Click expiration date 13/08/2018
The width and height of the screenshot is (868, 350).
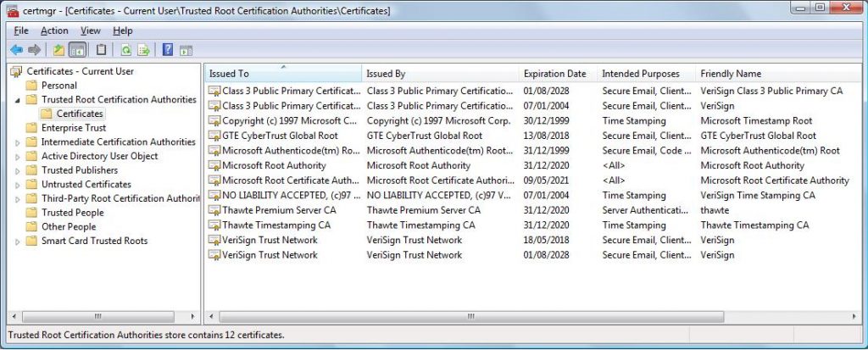(x=546, y=136)
